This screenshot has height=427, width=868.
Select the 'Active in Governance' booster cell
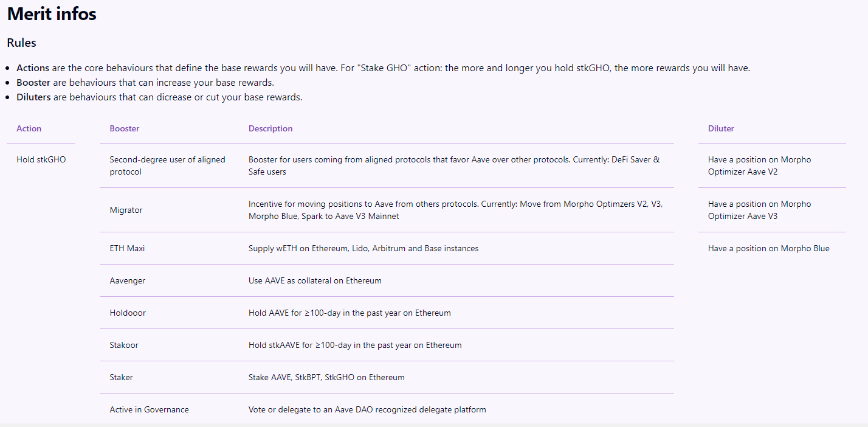coord(149,409)
